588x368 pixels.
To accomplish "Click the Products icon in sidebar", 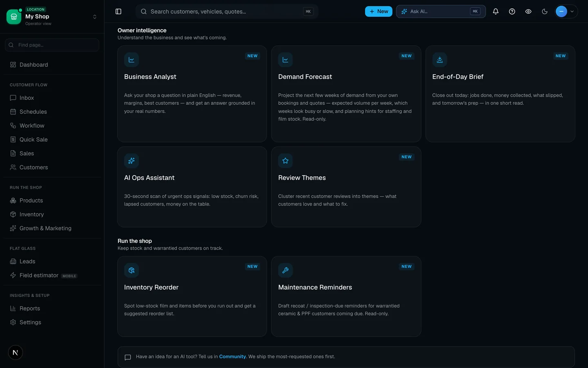I will coord(13,200).
